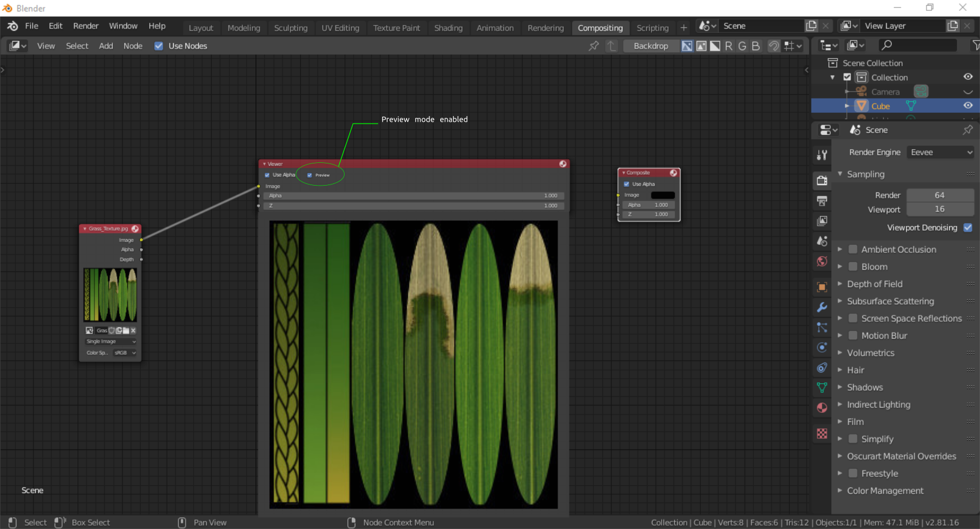The height and width of the screenshot is (529, 980).
Task: Adjust the Viewport samples field
Action: 940,209
